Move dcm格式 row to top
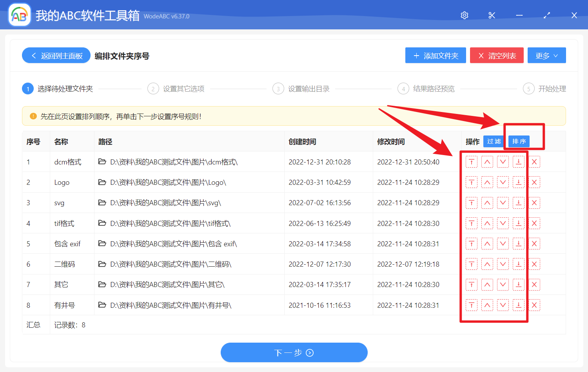 pos(471,162)
